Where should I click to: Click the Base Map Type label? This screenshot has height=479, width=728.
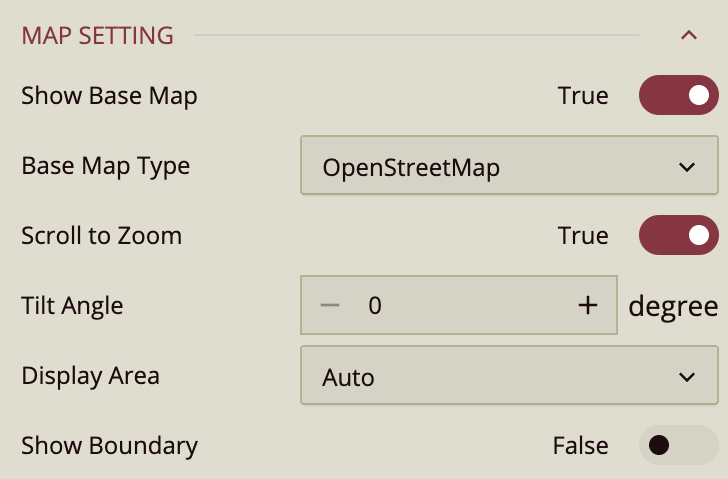pyautogui.click(x=105, y=166)
